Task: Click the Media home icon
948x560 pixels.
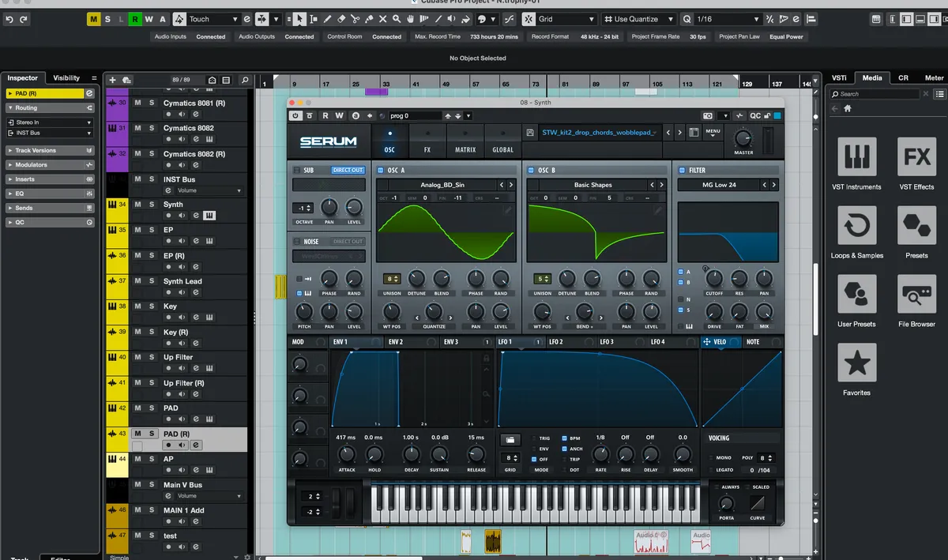Action: (848, 109)
